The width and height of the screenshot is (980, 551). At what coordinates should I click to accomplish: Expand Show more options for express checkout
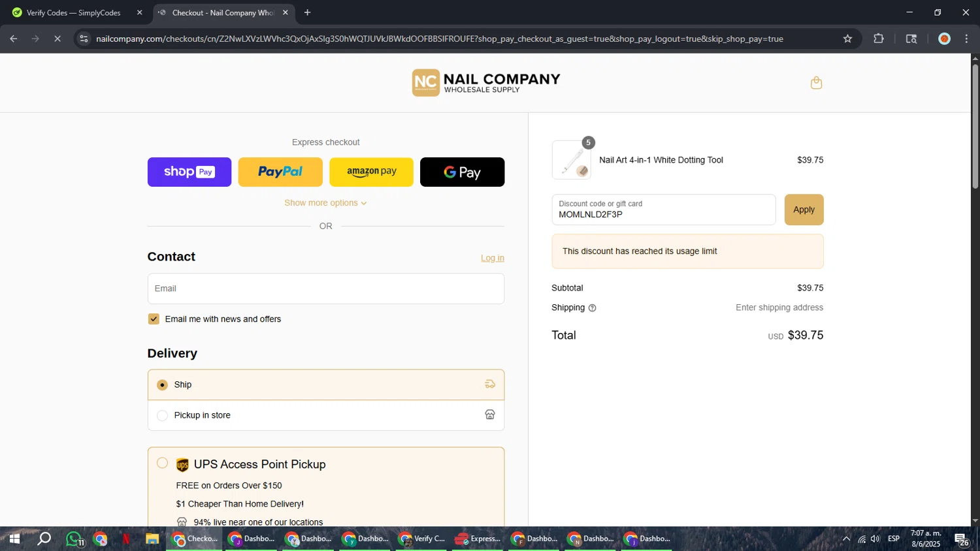click(325, 203)
